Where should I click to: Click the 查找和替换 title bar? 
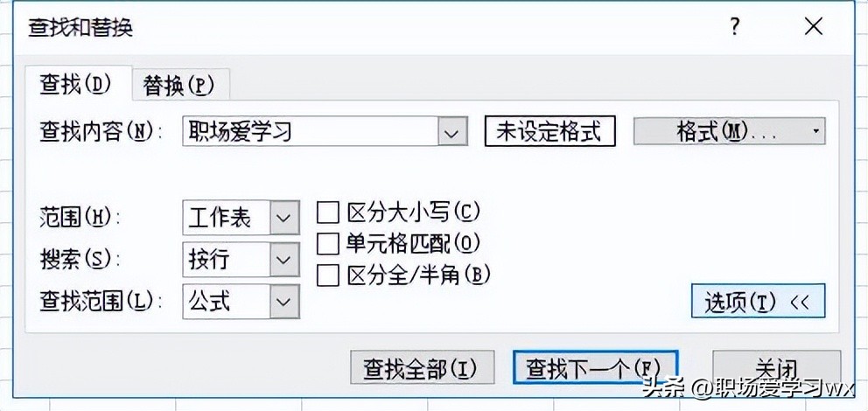350,27
